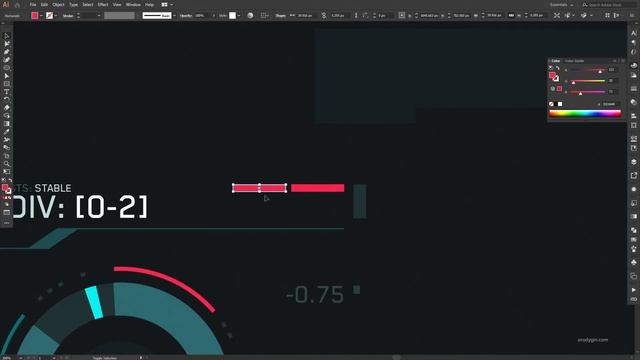640x360 pixels.
Task: Click the Style graphic style swatch
Action: pos(232,16)
